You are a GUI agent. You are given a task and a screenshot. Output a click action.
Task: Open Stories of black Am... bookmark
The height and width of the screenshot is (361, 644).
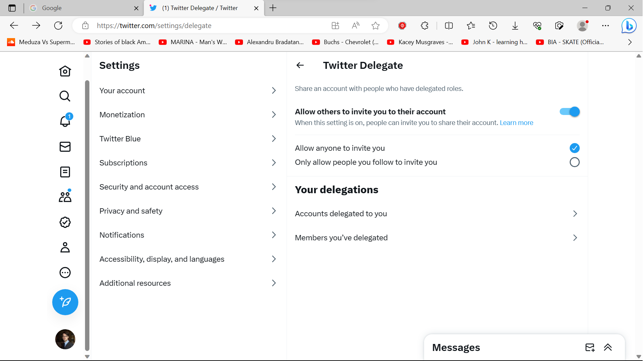click(117, 42)
